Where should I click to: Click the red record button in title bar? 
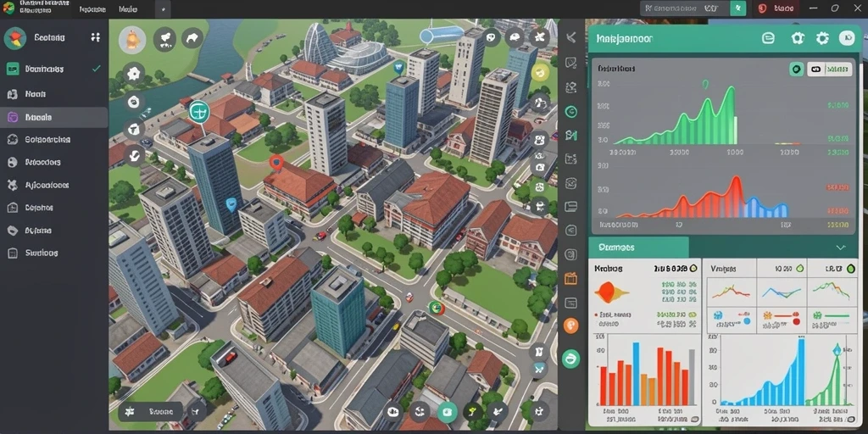coord(776,8)
